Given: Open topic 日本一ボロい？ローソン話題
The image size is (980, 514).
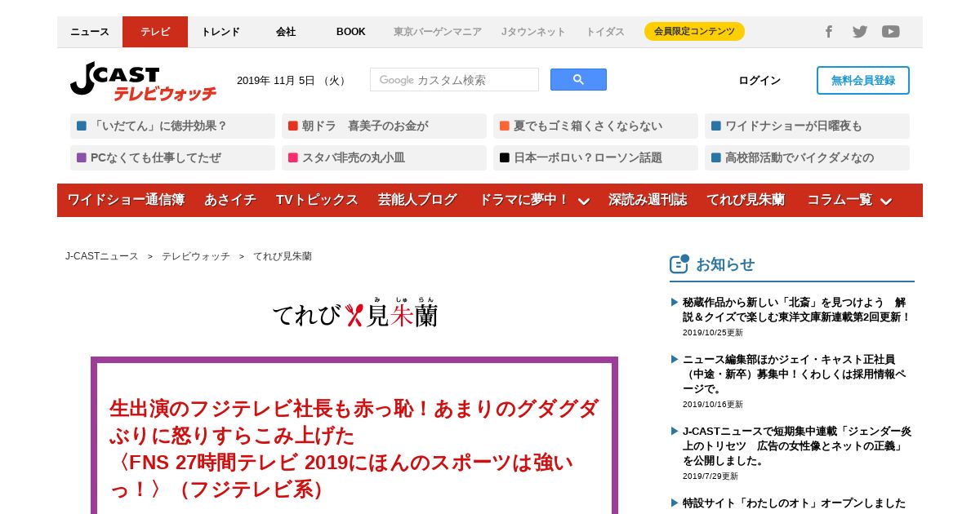Looking at the screenshot, I should point(595,157).
